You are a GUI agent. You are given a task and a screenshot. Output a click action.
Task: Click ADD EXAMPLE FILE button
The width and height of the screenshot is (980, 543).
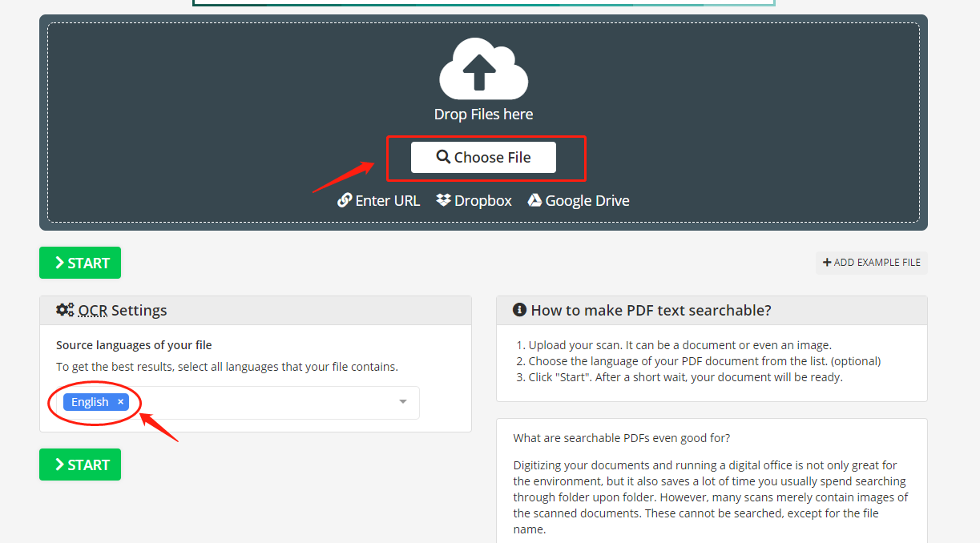pos(872,263)
